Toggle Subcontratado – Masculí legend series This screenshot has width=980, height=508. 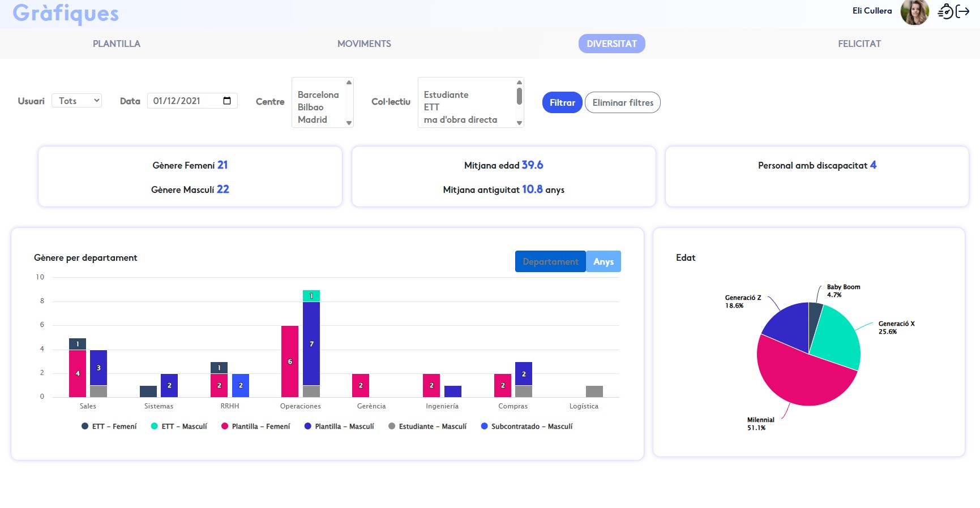(x=527, y=427)
